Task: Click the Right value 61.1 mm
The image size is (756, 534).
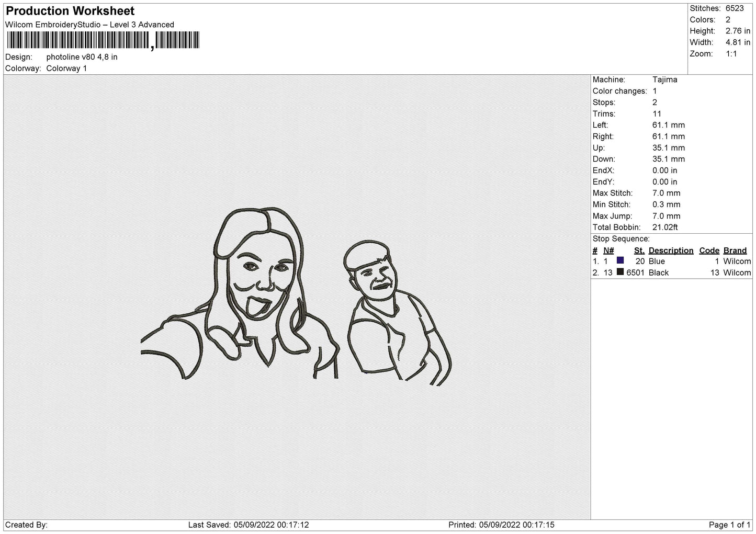Action: [669, 137]
